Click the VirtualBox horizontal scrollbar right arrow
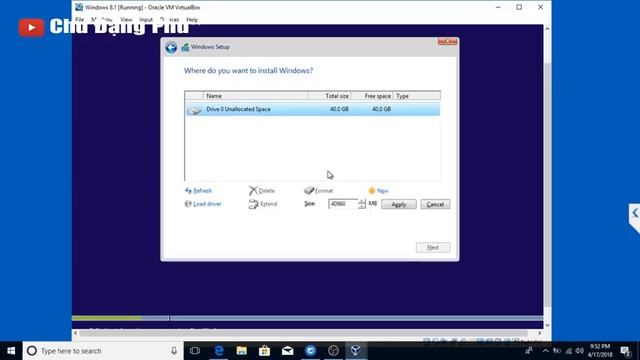640x360 pixels. [540, 333]
